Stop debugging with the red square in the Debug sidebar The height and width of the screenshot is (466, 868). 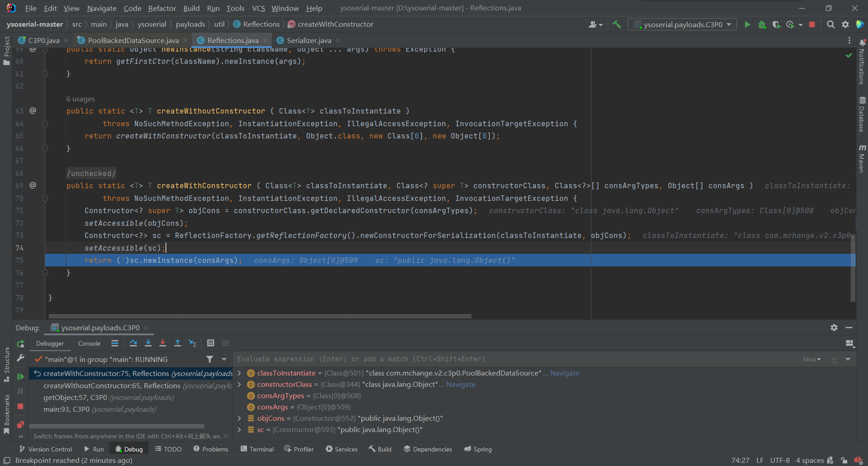pyautogui.click(x=20, y=406)
